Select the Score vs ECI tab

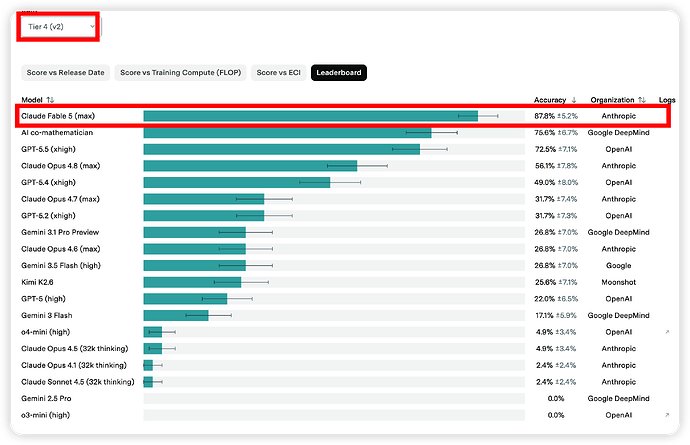[279, 73]
